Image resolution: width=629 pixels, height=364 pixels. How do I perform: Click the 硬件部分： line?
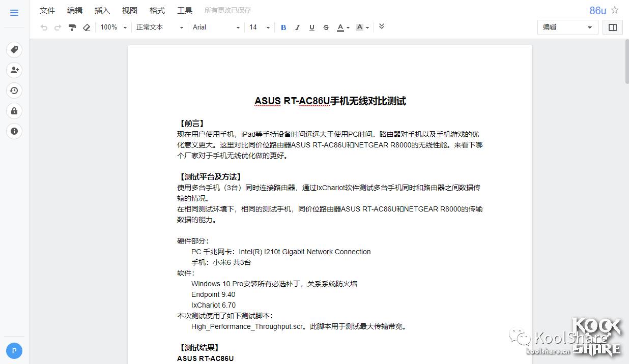coord(192,241)
